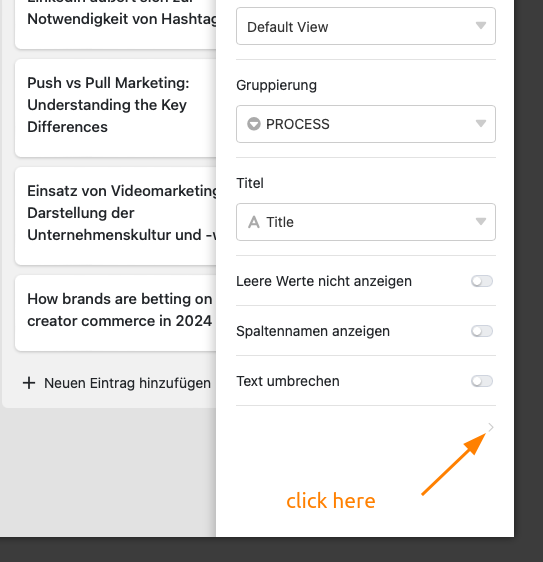Open creator commerce in 2024 card
Viewport: 543px width, 562px height.
(x=115, y=313)
